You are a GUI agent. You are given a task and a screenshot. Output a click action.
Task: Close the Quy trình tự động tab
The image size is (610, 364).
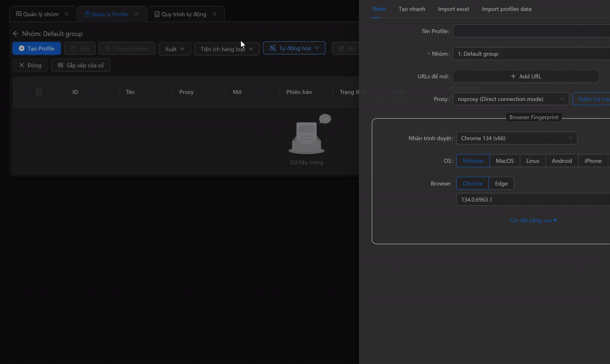pyautogui.click(x=214, y=14)
